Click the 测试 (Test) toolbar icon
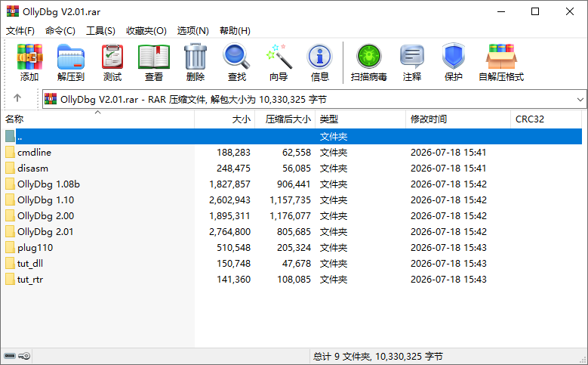Screen dimensions: 588x365 click(112, 57)
